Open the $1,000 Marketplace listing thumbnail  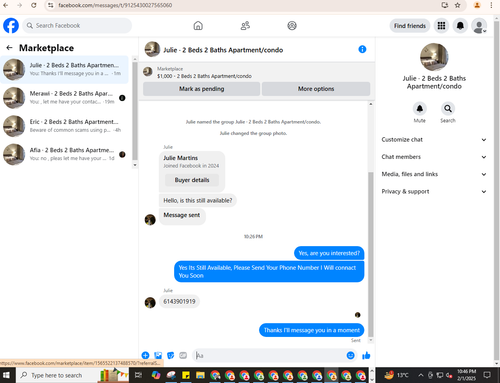(x=148, y=72)
